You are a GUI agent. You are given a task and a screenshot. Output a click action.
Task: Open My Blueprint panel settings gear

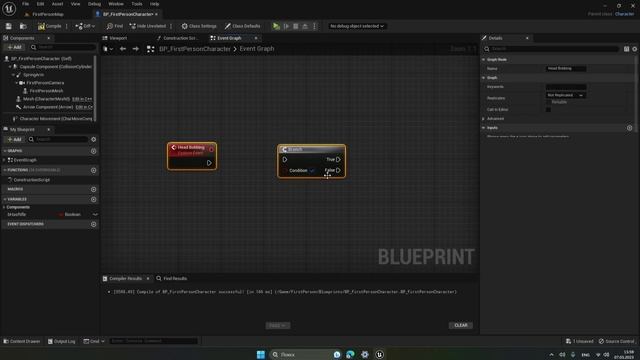tap(93, 139)
